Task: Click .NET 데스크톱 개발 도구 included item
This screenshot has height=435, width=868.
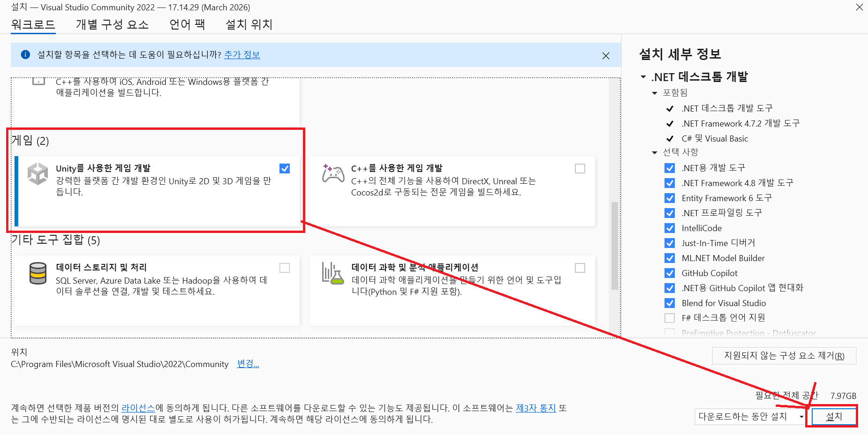Action: click(727, 108)
